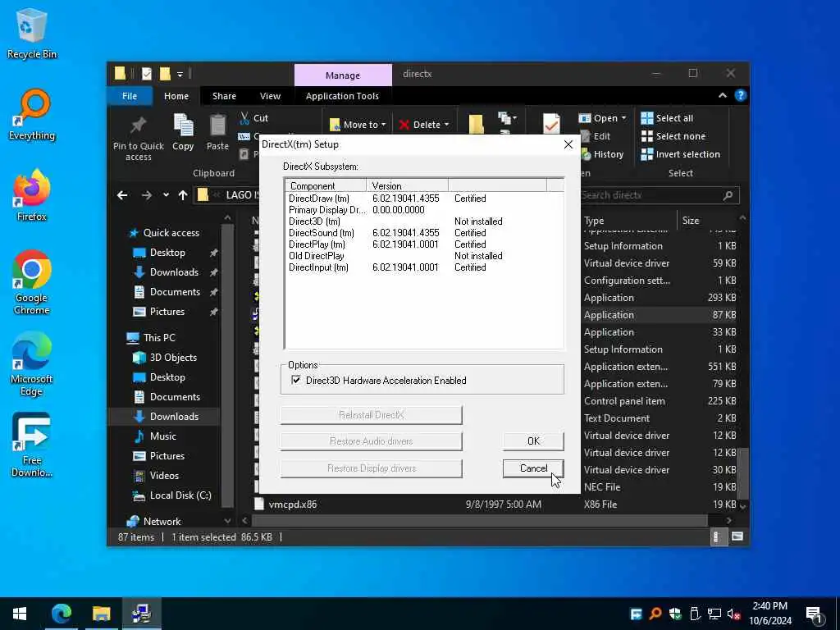
Task: Switch to the Home ribbon tab
Action: pos(176,96)
